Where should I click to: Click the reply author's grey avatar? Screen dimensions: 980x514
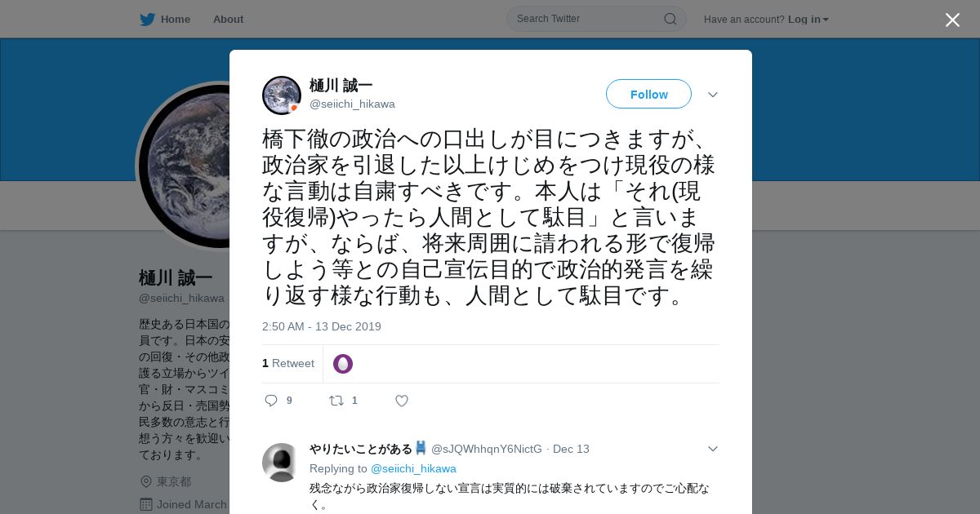pyautogui.click(x=282, y=463)
